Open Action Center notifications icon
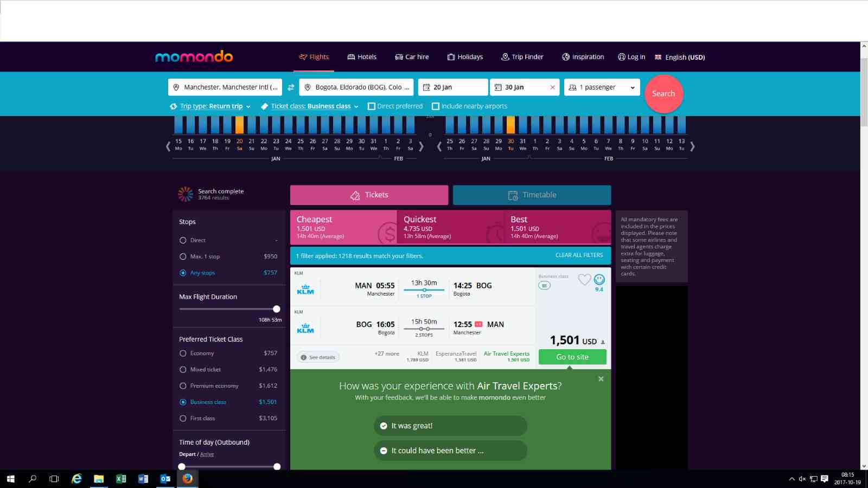868x488 pixels. pos(825,479)
